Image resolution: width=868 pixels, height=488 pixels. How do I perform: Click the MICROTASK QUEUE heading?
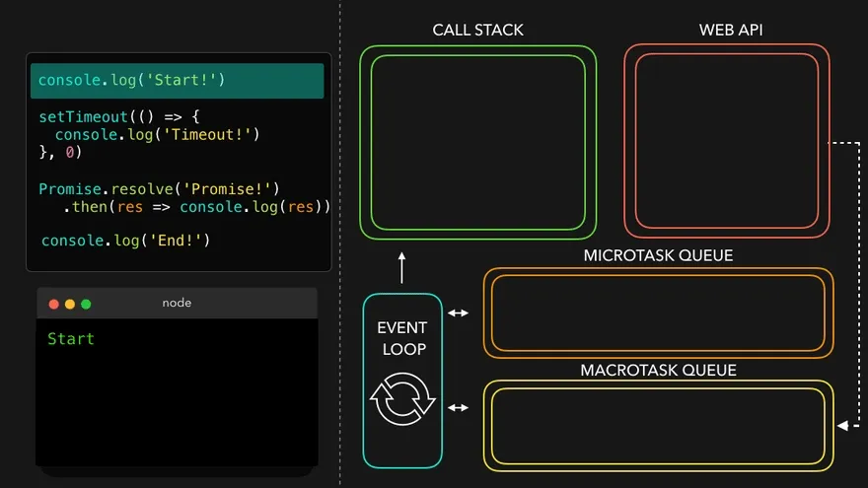coord(658,255)
